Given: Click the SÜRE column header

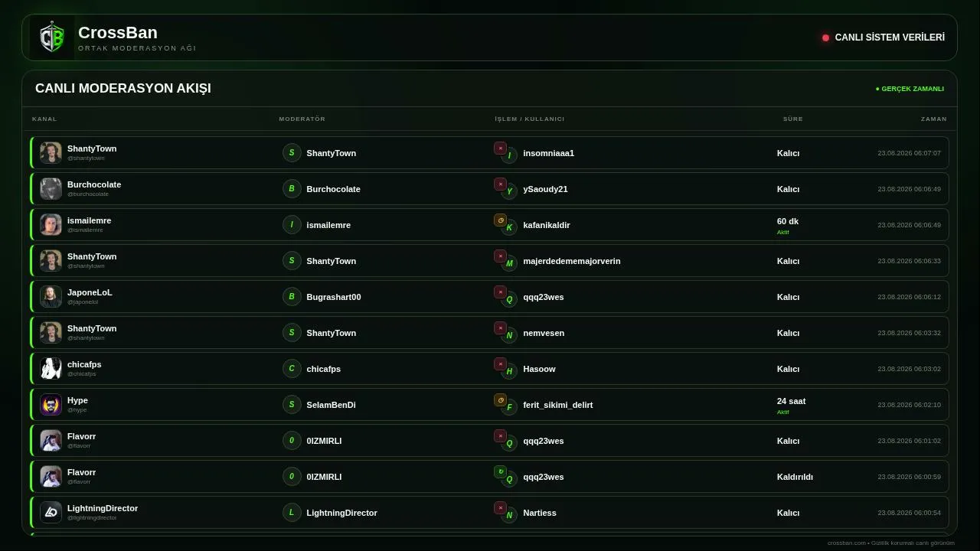Looking at the screenshot, I should [793, 119].
